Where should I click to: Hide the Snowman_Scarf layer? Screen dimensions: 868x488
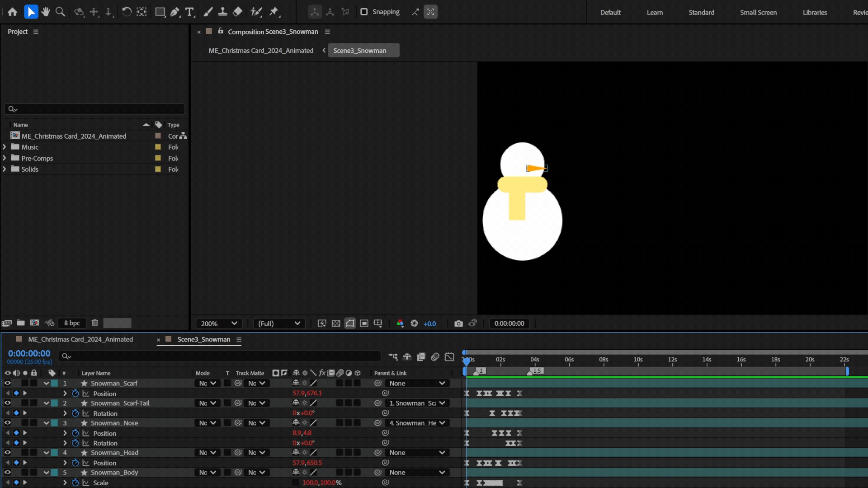(7, 383)
